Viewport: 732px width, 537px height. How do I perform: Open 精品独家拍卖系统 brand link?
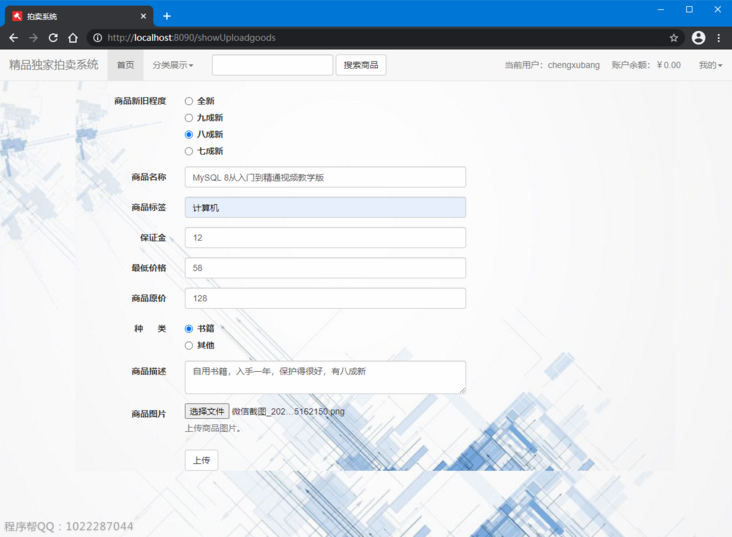54,64
